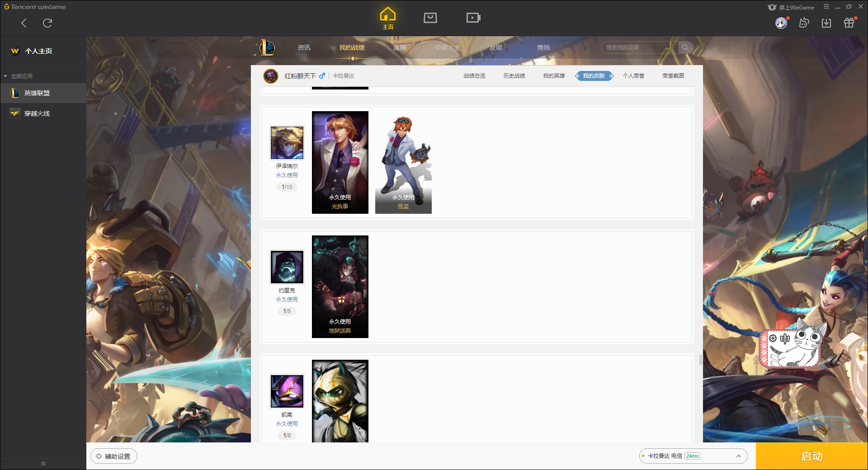The height and width of the screenshot is (470, 868).
Task: Click the 辅助设置 button
Action: click(114, 456)
